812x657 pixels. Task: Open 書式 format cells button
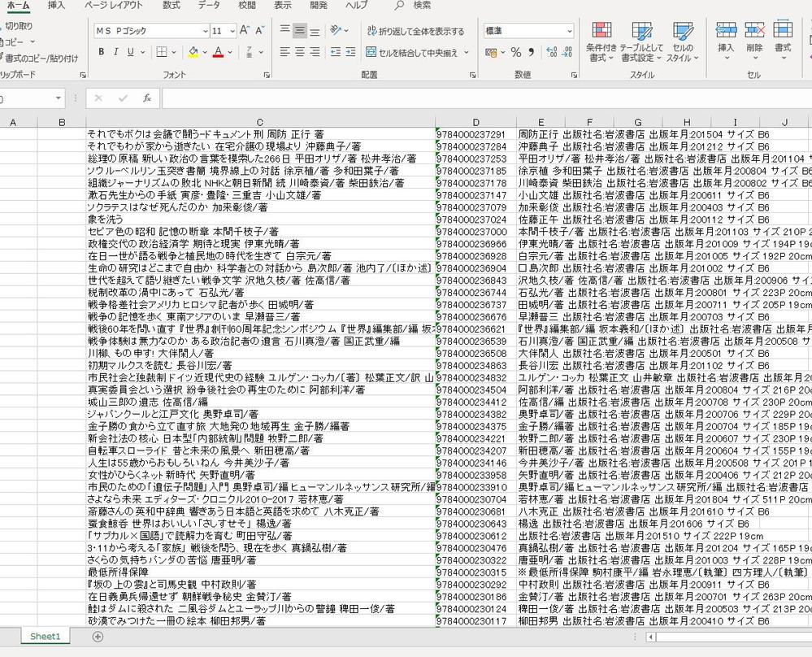pyautogui.click(x=783, y=41)
